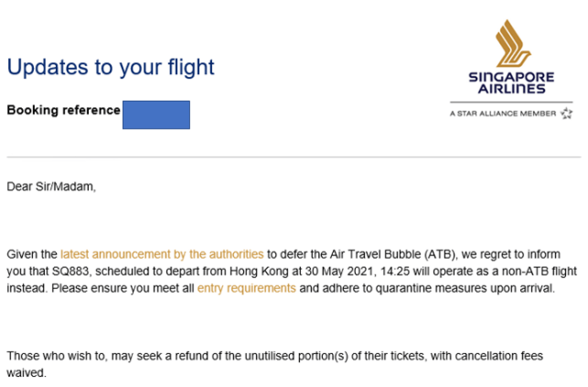Open the entry requirements link
The width and height of the screenshot is (588, 387).
(x=246, y=288)
